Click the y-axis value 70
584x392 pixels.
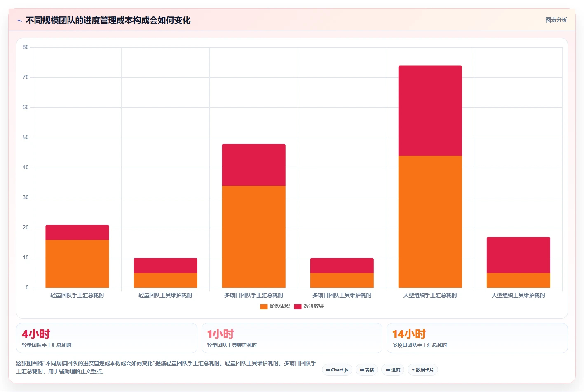tap(26, 77)
